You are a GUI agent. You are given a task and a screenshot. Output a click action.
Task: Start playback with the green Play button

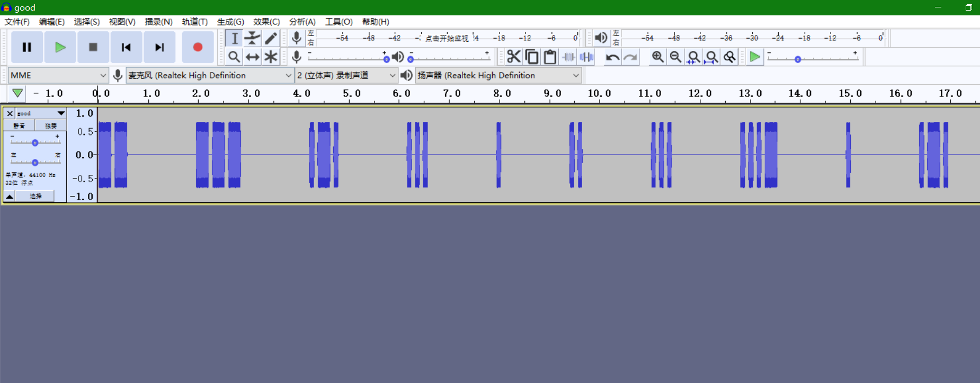(x=60, y=47)
